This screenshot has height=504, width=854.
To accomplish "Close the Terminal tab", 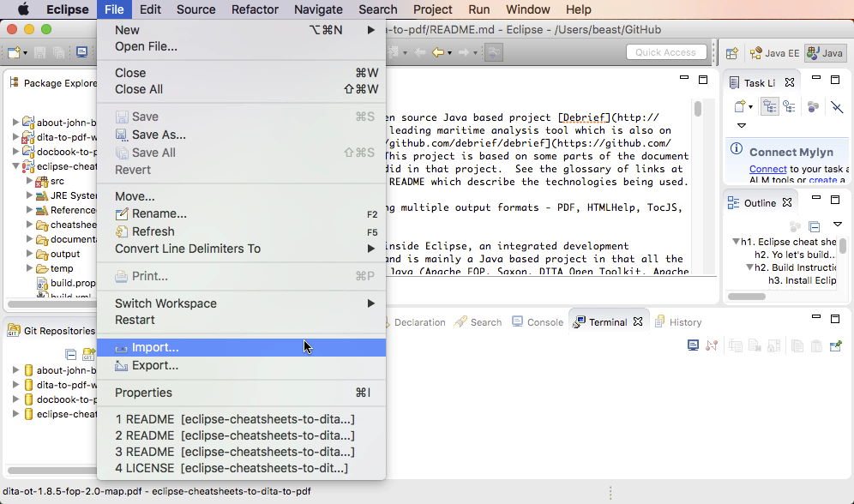I will [638, 321].
